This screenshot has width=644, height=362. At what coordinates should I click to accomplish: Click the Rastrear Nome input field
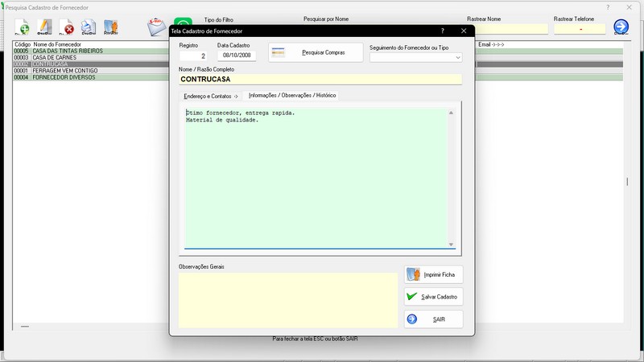(511, 29)
